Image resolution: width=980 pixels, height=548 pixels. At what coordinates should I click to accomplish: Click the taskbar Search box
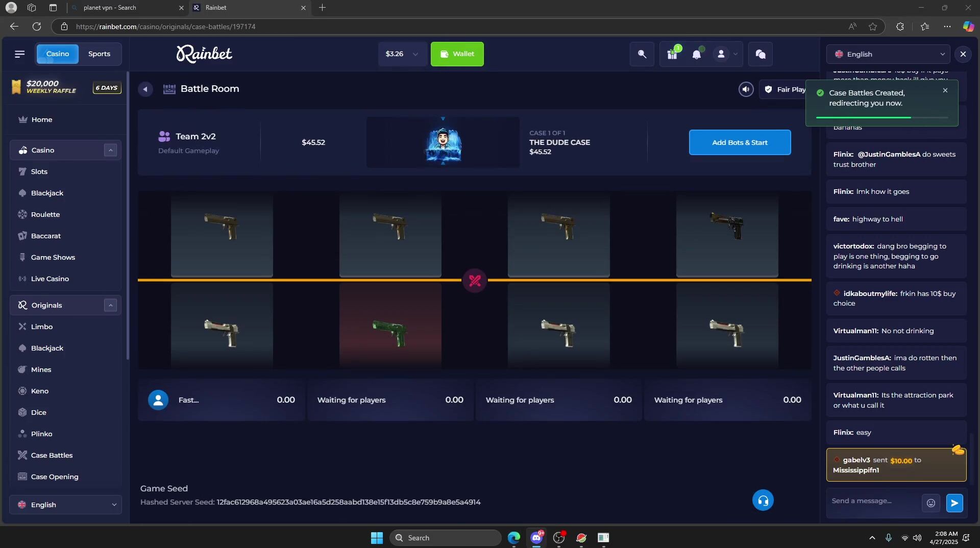[x=445, y=538]
